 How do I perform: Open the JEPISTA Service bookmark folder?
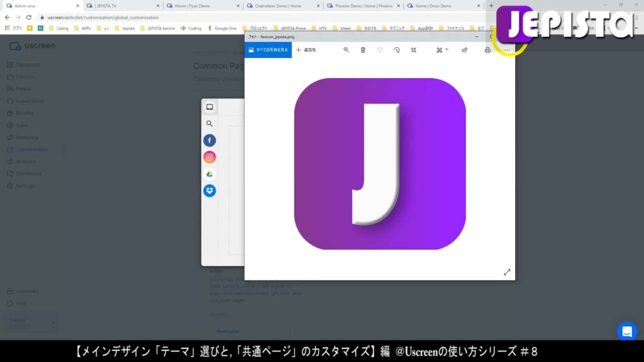coord(157,28)
